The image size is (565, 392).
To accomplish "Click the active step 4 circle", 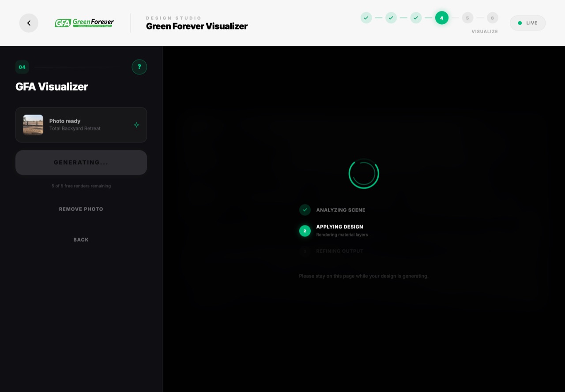I will [441, 18].
